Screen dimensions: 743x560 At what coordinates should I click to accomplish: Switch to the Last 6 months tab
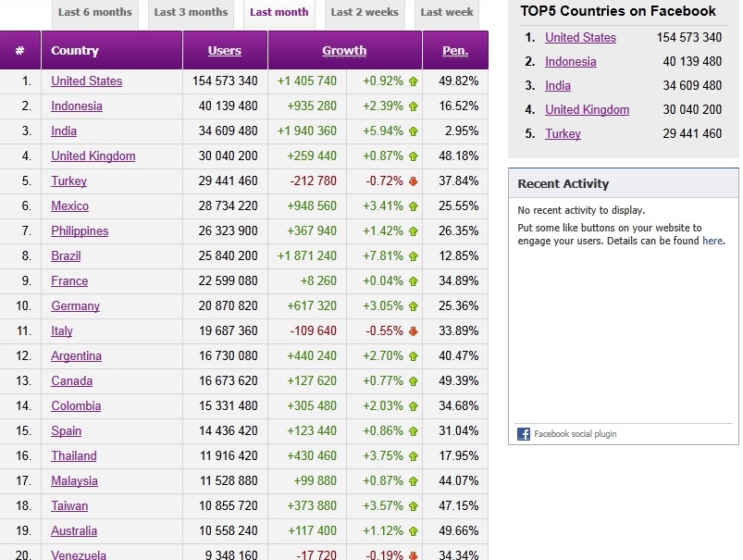click(x=94, y=13)
